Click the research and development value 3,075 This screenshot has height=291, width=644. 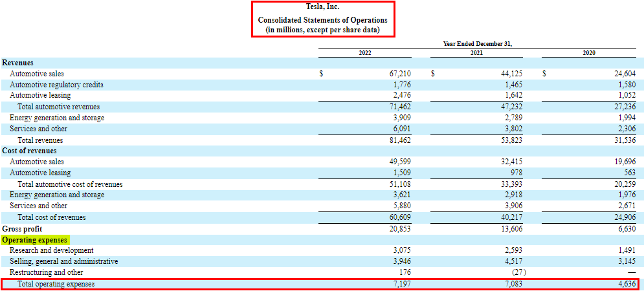point(402,250)
